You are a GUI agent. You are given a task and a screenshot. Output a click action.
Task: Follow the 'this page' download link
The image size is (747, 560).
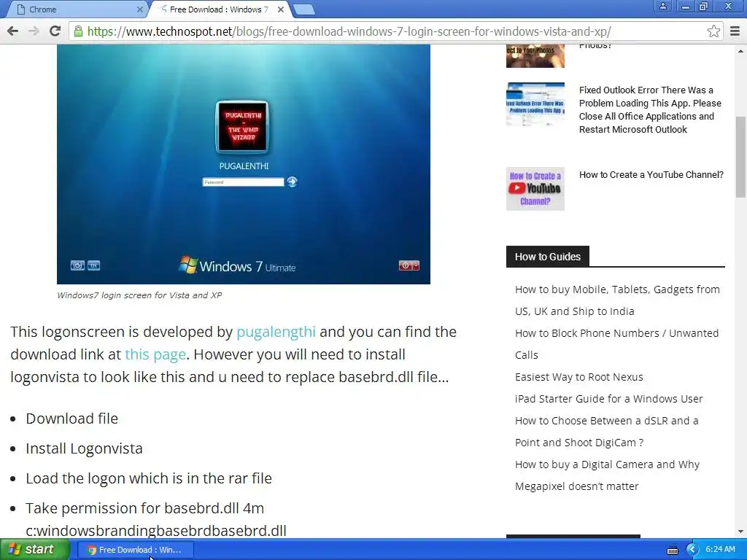point(155,354)
